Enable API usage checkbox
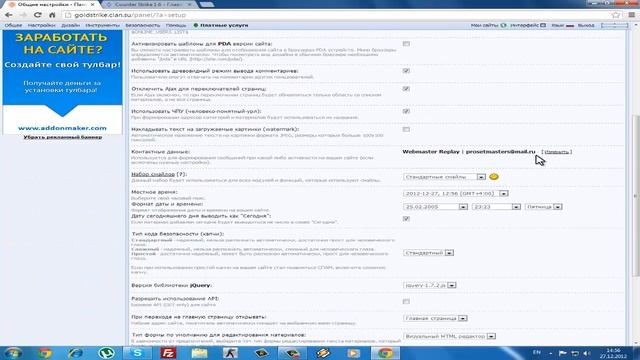 click(406, 302)
